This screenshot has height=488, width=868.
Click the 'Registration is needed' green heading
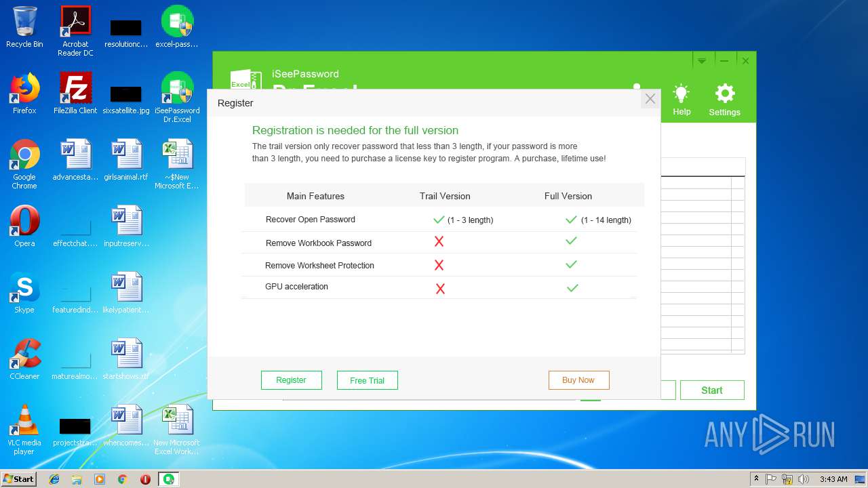coord(355,130)
